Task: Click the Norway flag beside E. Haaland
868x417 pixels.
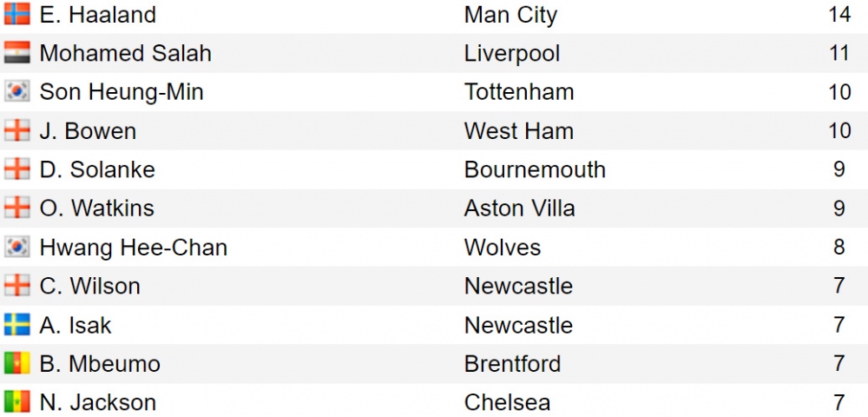Action: (x=16, y=15)
